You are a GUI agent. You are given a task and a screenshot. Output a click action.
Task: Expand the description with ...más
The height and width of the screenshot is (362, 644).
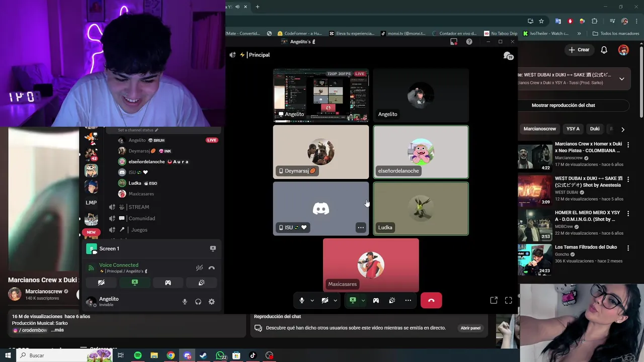[x=57, y=330]
